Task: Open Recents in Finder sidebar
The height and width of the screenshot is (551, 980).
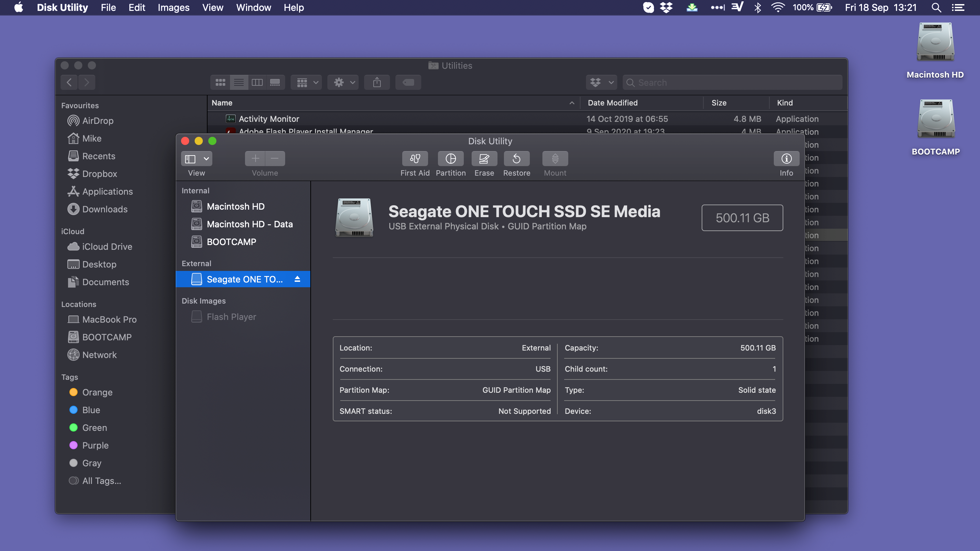Action: [99, 156]
